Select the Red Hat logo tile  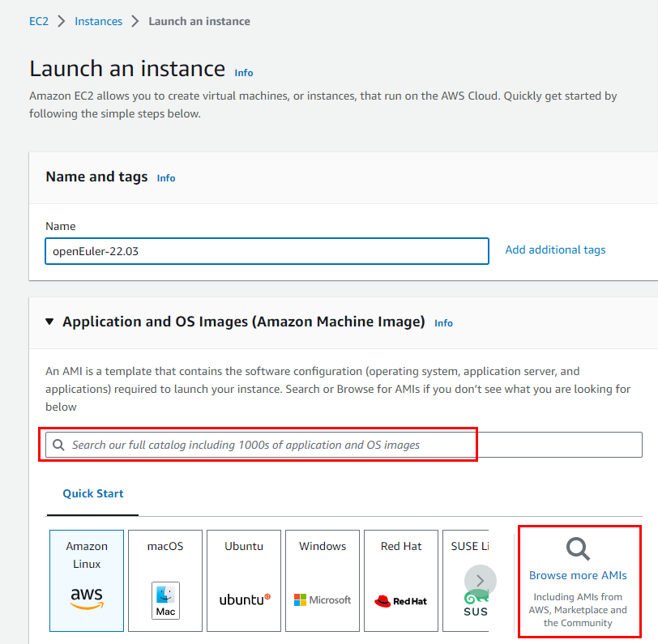click(401, 581)
